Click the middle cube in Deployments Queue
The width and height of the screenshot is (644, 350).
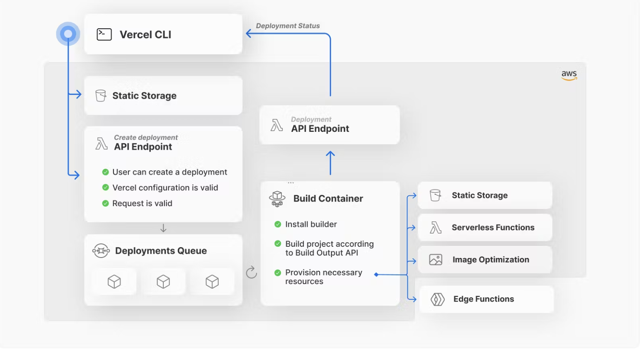pos(163,282)
